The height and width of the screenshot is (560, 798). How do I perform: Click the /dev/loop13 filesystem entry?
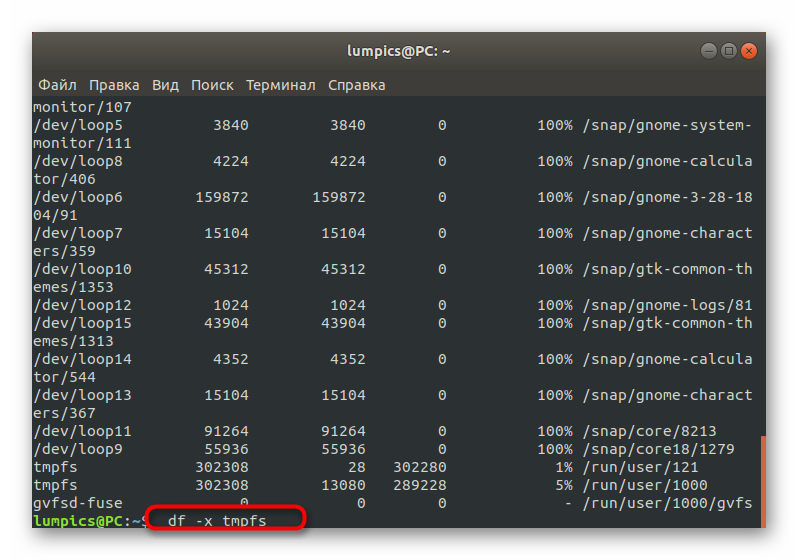click(82, 396)
